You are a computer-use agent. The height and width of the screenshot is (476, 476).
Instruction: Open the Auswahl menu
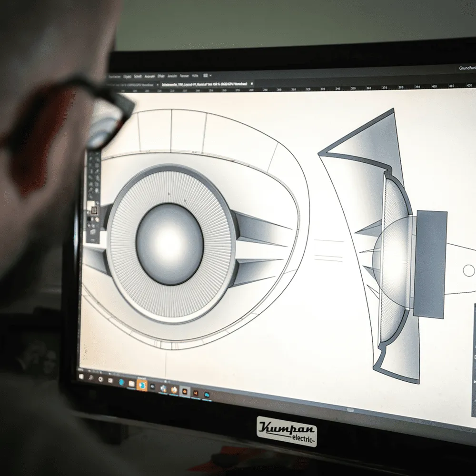pyautogui.click(x=149, y=76)
